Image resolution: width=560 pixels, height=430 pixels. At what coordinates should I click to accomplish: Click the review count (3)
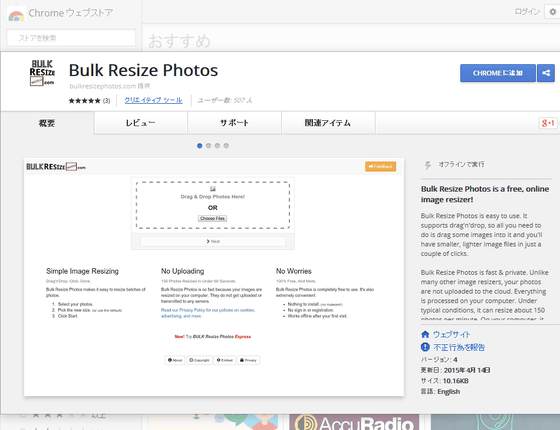click(x=106, y=101)
